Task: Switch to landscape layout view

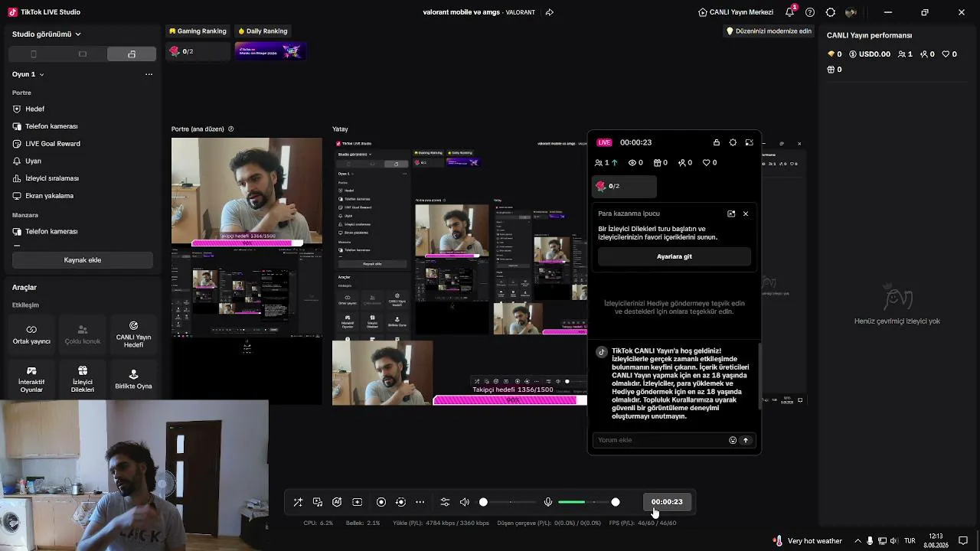Action: 83,54
